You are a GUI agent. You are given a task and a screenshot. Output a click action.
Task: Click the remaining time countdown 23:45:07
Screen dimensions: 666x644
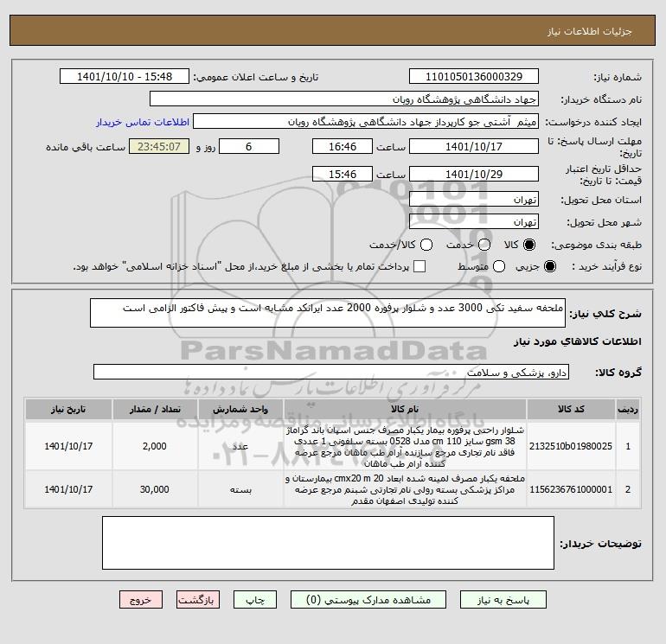(x=159, y=146)
